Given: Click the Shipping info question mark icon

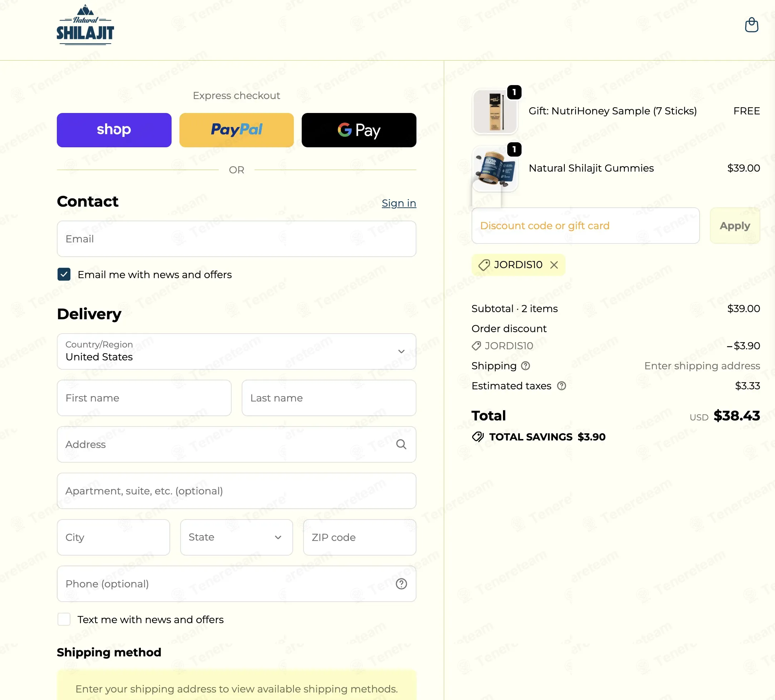Looking at the screenshot, I should (x=525, y=366).
